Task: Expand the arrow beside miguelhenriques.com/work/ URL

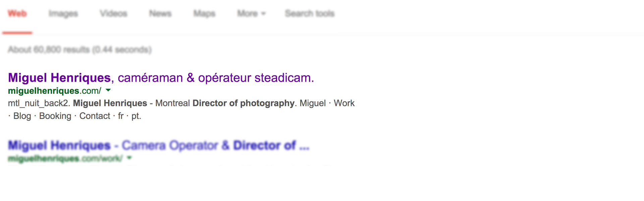Action: [x=129, y=157]
